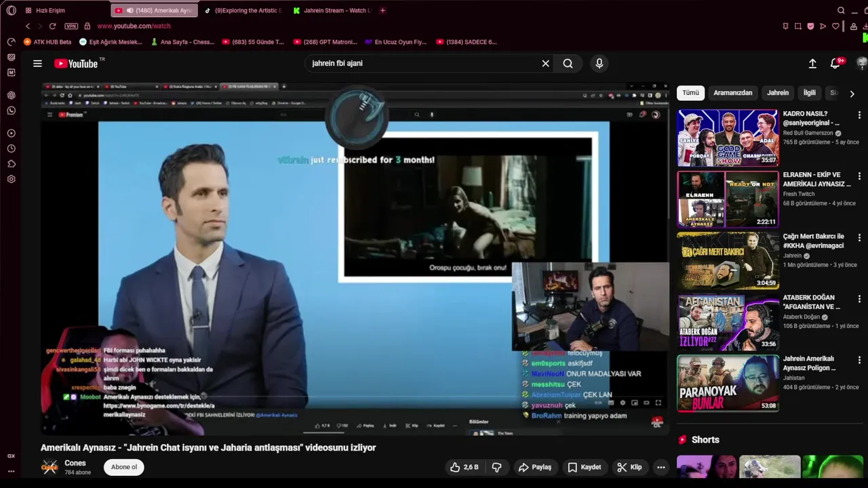
Task: Reload the page with the refresh icon
Action: (52, 26)
